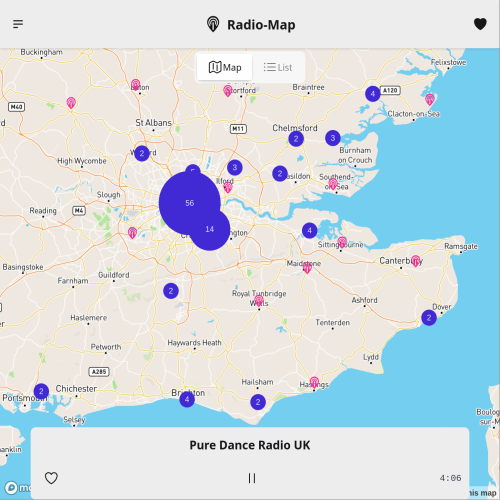
Task: Open the 2-station cluster at Watford
Action: pyautogui.click(x=142, y=153)
